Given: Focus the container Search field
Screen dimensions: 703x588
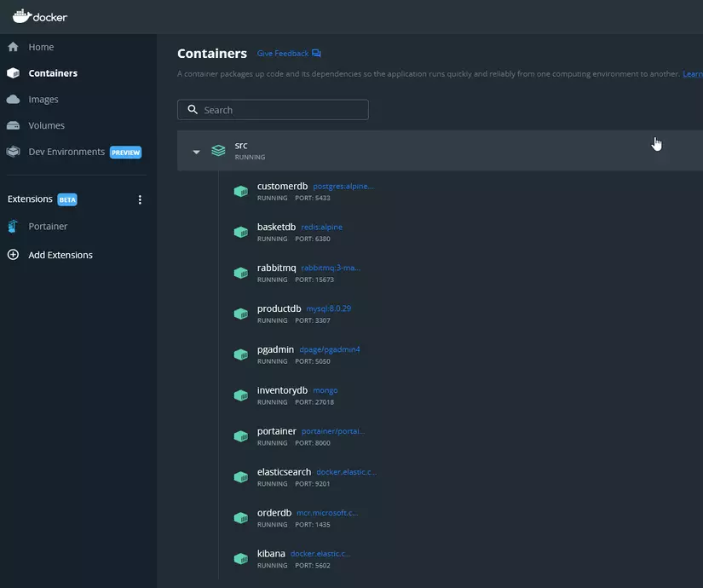Looking at the screenshot, I should pos(273,109).
